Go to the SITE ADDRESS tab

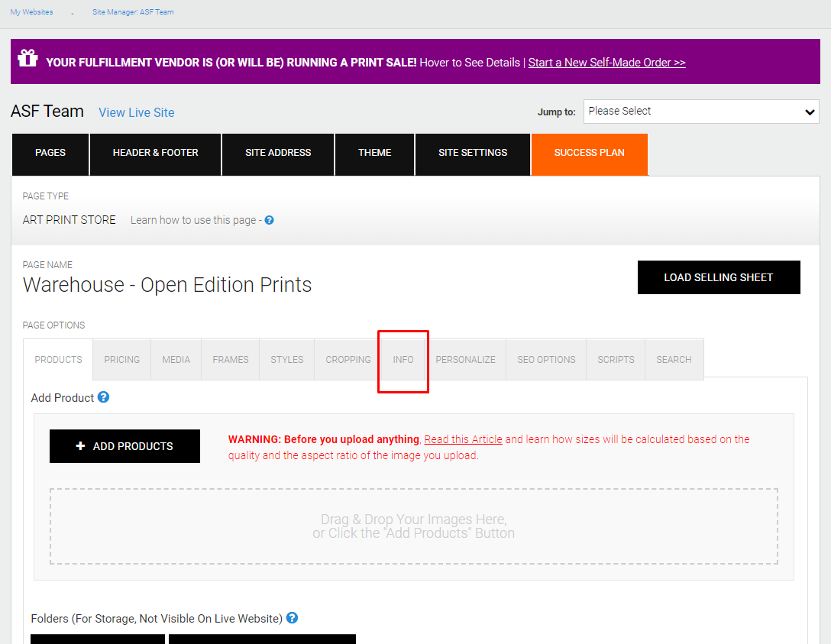(x=278, y=154)
